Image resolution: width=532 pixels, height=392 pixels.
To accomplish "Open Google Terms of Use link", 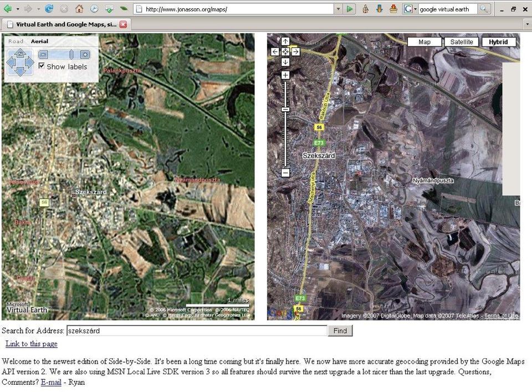I will (501, 315).
